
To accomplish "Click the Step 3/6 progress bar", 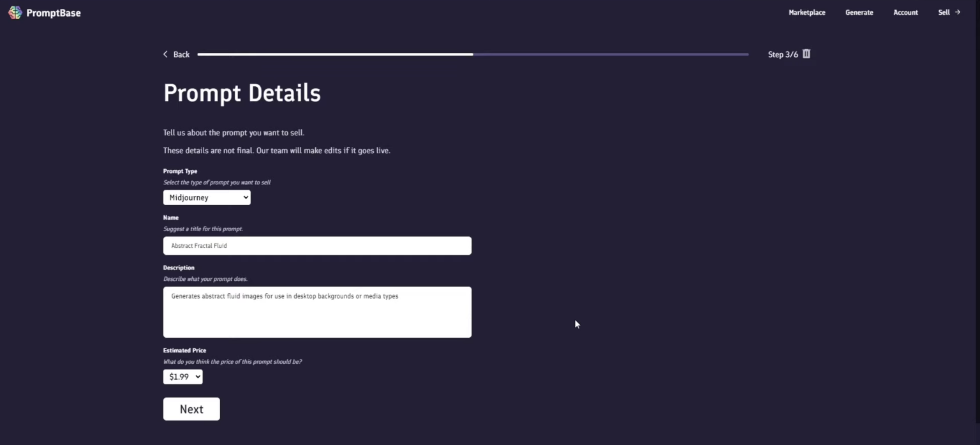I will (472, 54).
